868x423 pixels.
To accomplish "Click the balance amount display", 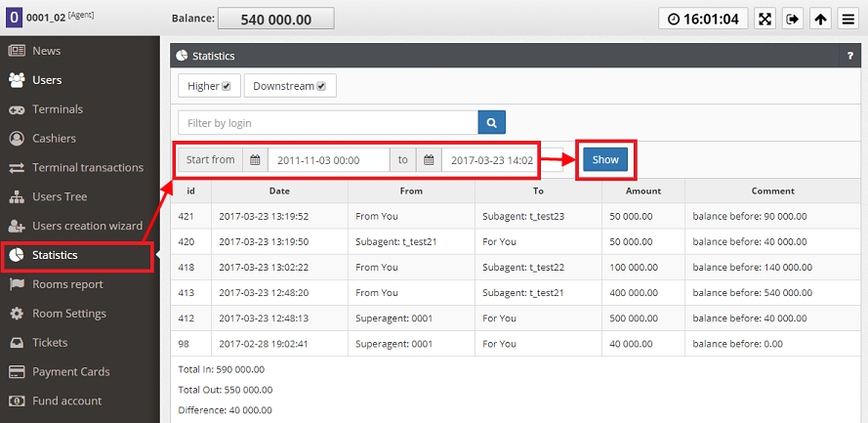I will tap(274, 19).
